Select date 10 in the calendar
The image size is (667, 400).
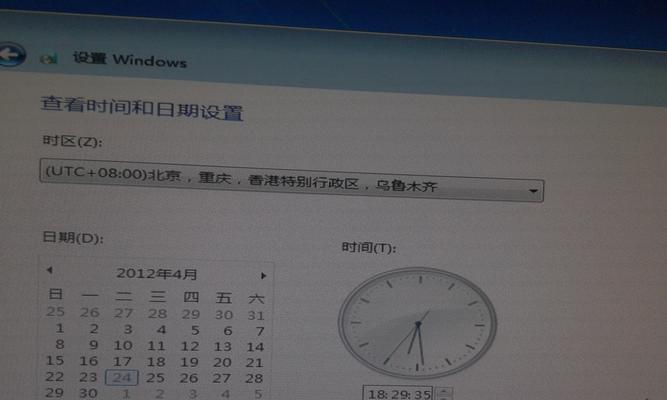[123, 346]
